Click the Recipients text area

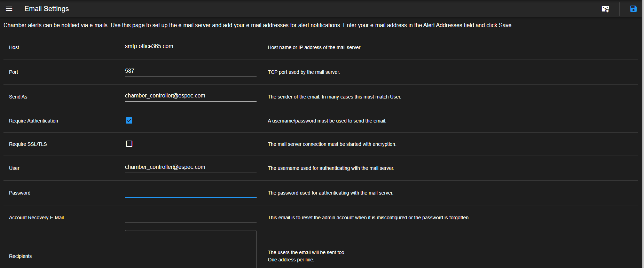tap(191, 249)
